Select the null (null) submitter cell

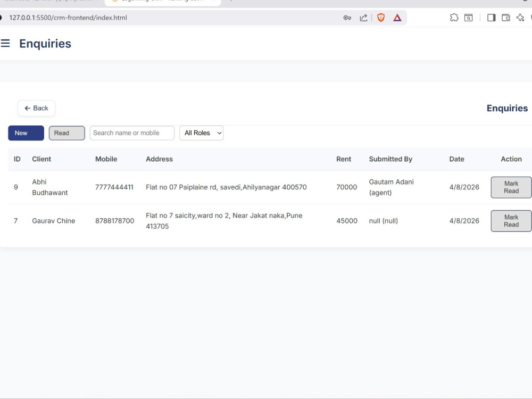(384, 221)
